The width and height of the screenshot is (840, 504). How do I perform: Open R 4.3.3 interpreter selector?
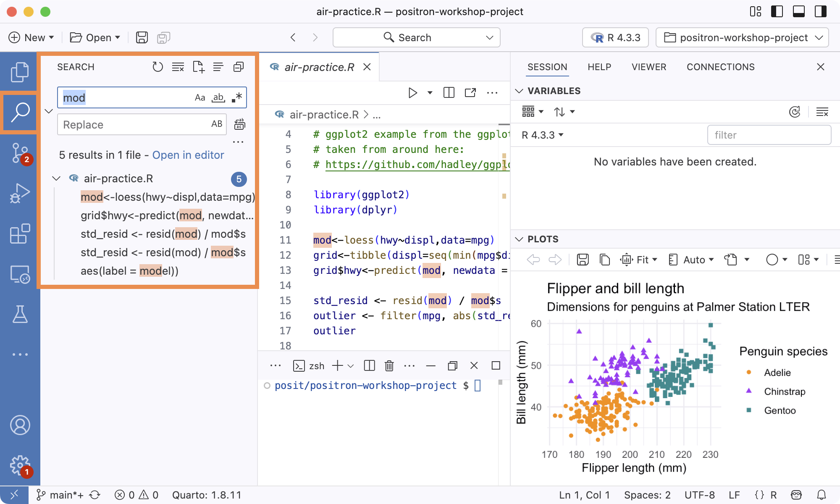[x=615, y=37]
